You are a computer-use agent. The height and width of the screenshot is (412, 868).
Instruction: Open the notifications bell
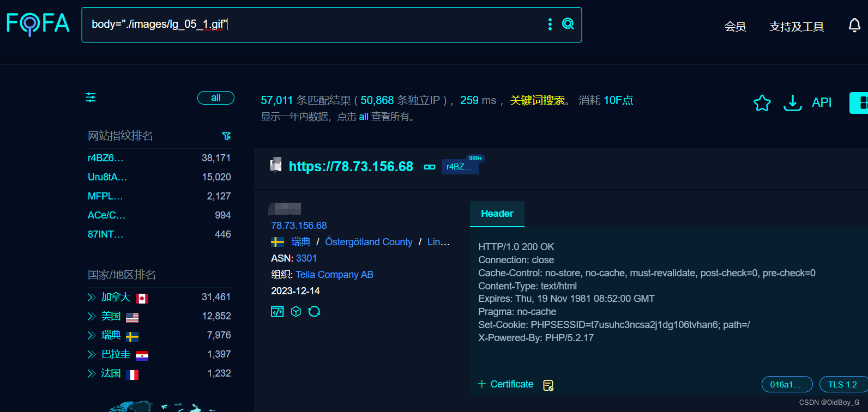click(x=854, y=26)
